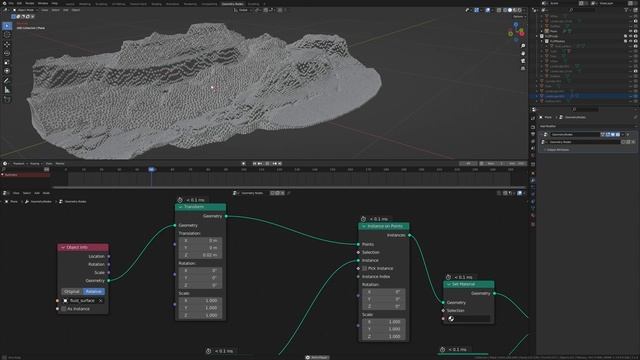
Task: Select the Transform tool in viewport toolbar
Action: tap(7, 71)
